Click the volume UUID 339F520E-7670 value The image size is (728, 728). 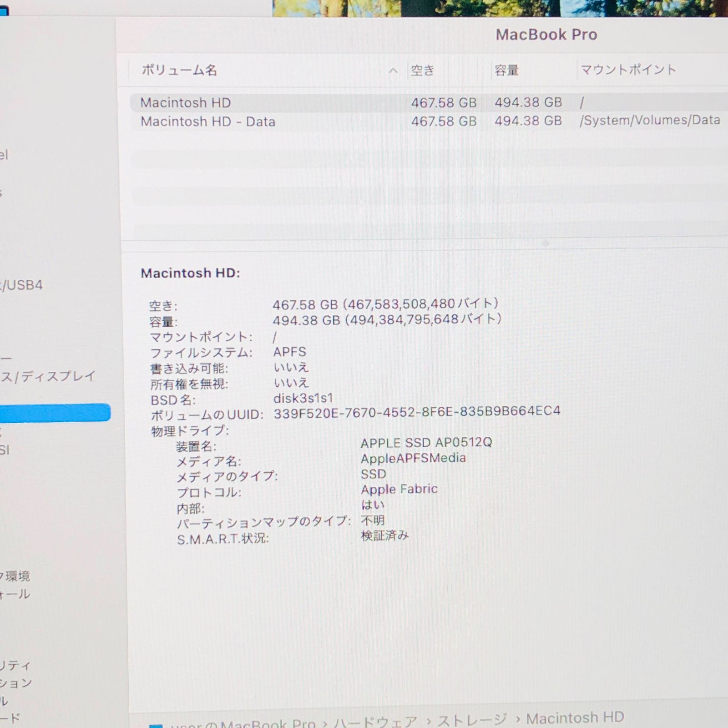point(417,412)
